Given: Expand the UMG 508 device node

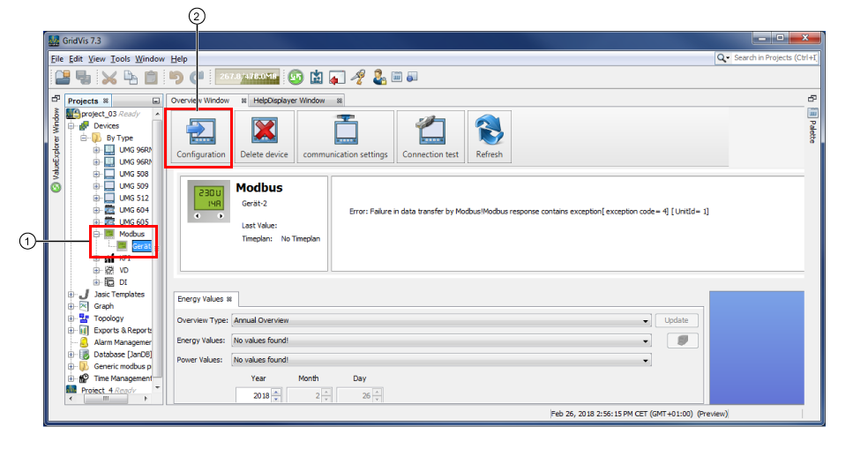Looking at the screenshot, I should (x=96, y=175).
